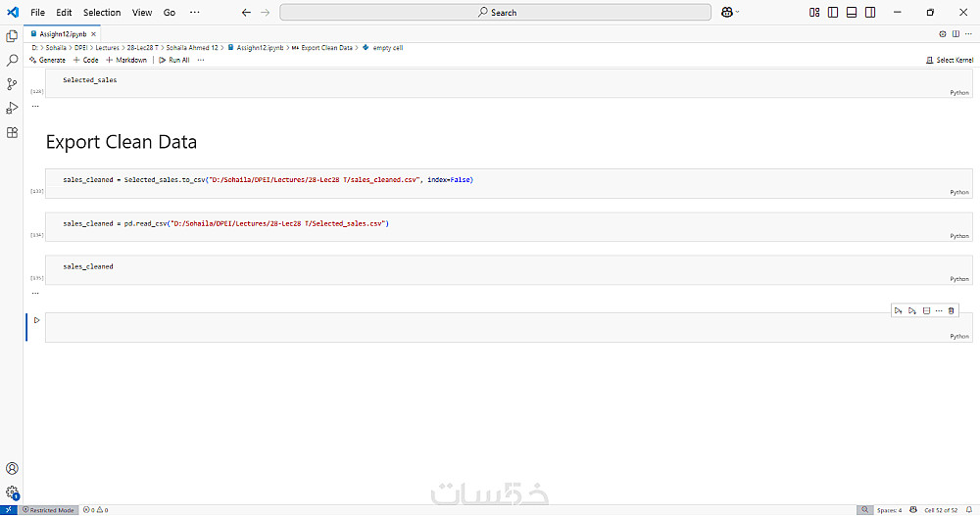Open the Accounts menu icon
The width and height of the screenshot is (980, 516).
pyautogui.click(x=12, y=469)
